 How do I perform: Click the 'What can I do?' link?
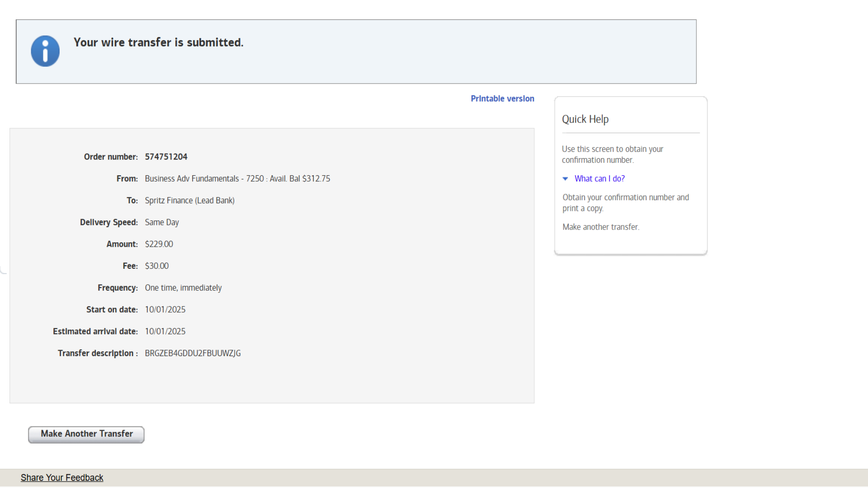[x=599, y=178]
